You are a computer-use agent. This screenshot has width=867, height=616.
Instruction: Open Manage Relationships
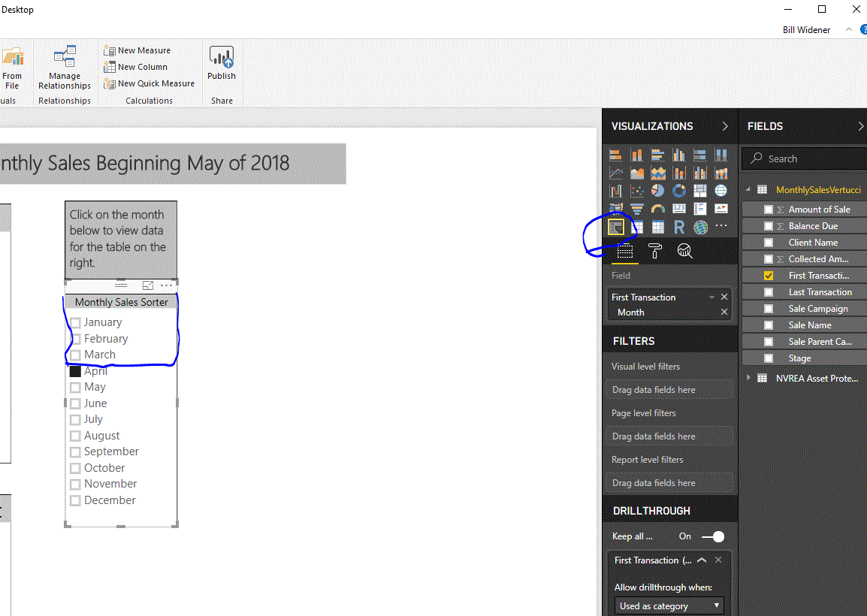[x=65, y=68]
